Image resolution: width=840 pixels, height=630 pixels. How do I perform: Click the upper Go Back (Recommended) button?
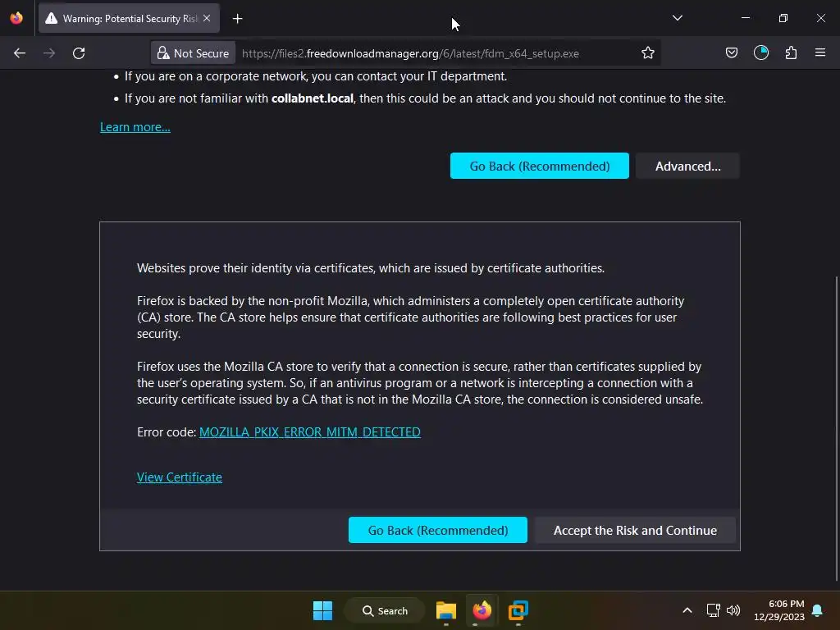coord(540,166)
